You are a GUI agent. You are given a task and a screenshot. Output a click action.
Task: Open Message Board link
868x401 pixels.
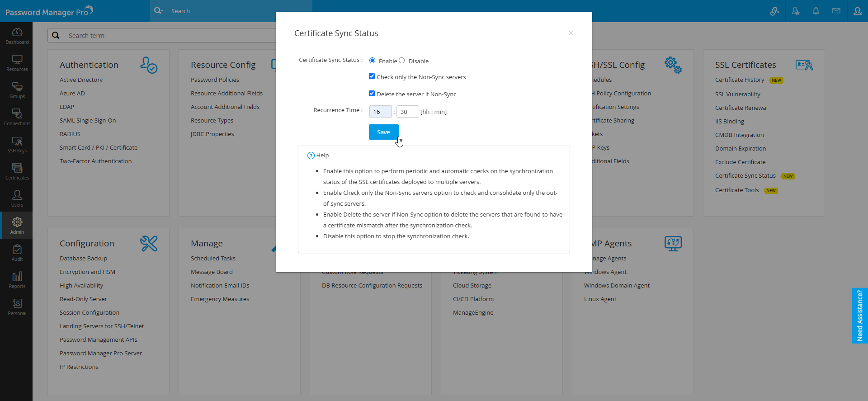click(x=212, y=272)
